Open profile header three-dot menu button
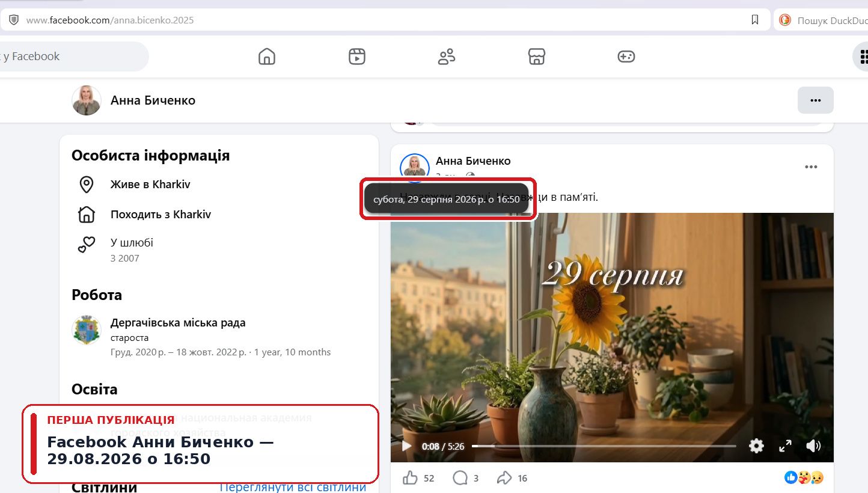This screenshot has width=868, height=493. [x=816, y=100]
